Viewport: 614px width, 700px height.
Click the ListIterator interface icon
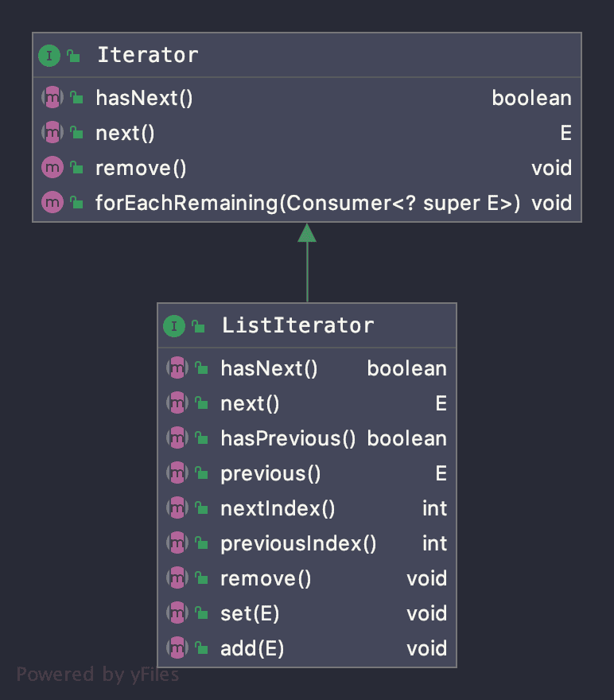(x=174, y=325)
